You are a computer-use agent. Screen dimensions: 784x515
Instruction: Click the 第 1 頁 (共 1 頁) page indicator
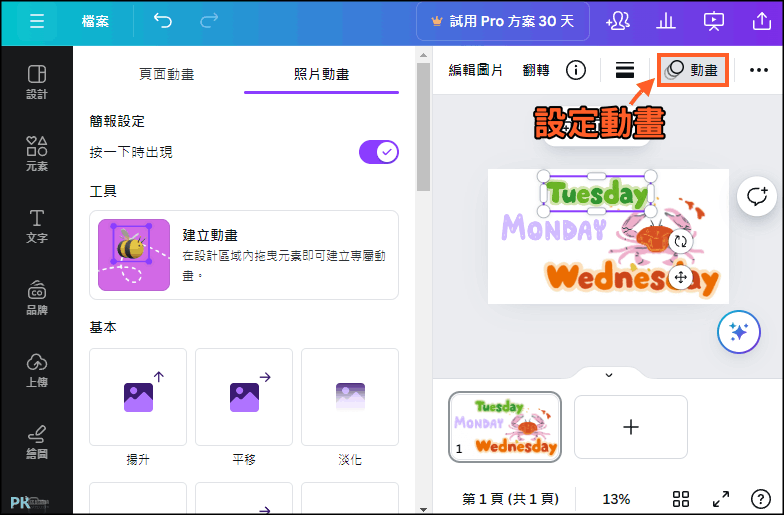coord(510,499)
